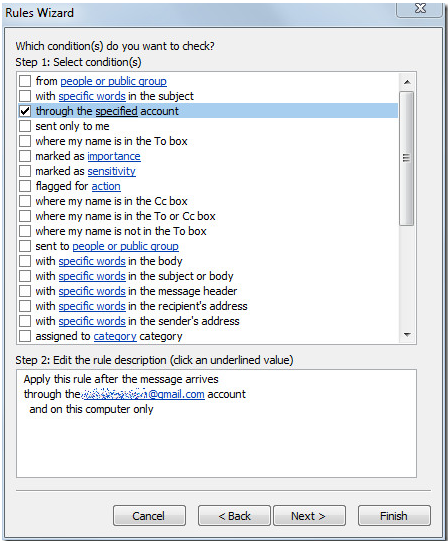Click the specified account link in conditions
448x541 pixels.
pos(116,111)
